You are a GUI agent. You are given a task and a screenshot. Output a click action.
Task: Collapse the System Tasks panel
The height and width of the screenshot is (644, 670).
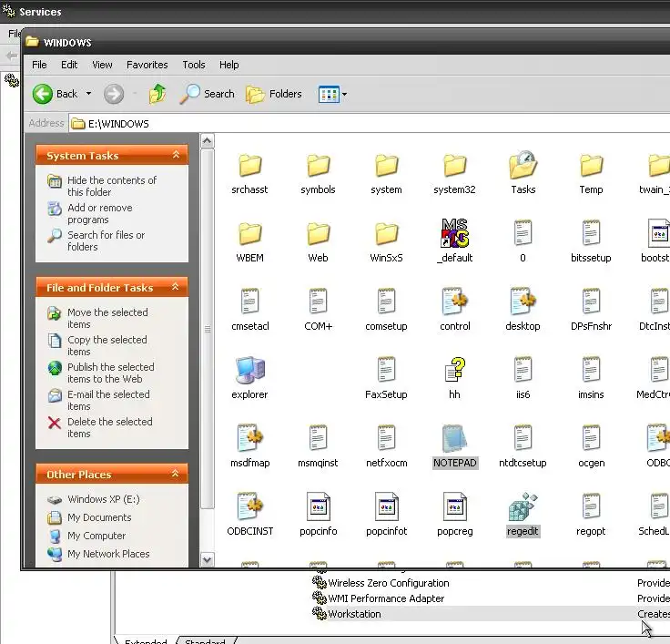(176, 155)
